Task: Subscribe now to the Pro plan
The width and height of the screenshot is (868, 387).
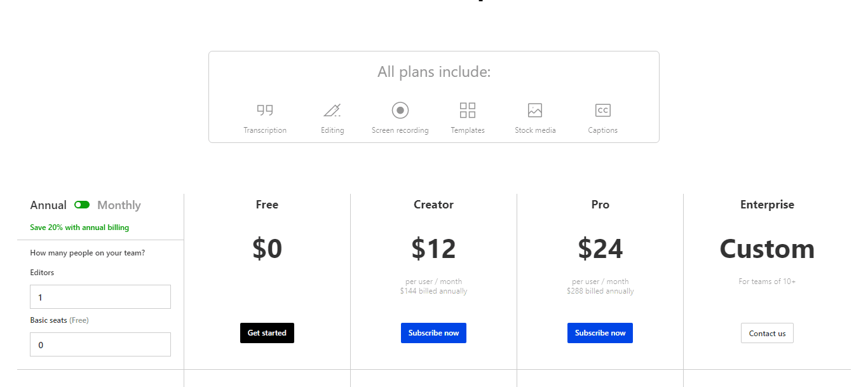Action: [x=600, y=333]
